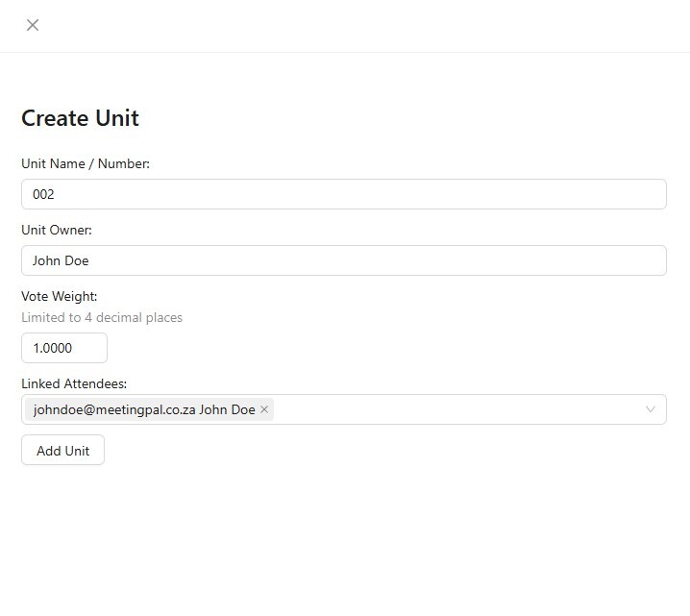Expand the Linked Attendees dropdown arrow
The image size is (690, 616).
(x=651, y=409)
